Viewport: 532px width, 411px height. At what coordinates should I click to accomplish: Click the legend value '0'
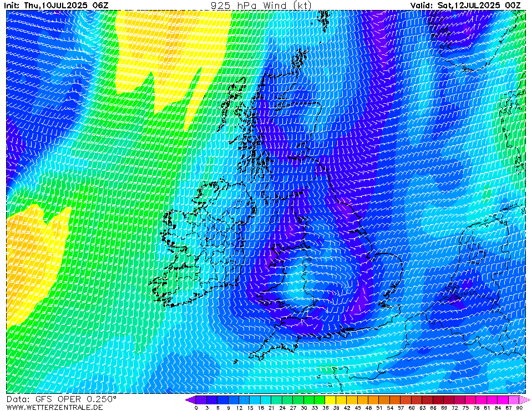pyautogui.click(x=196, y=408)
